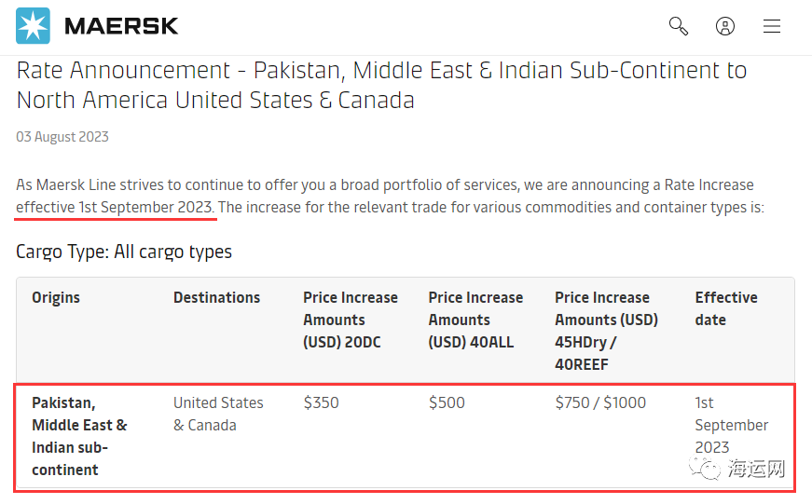
Task: Click the Pakistan, Middle East origin cell
Action: tap(79, 436)
